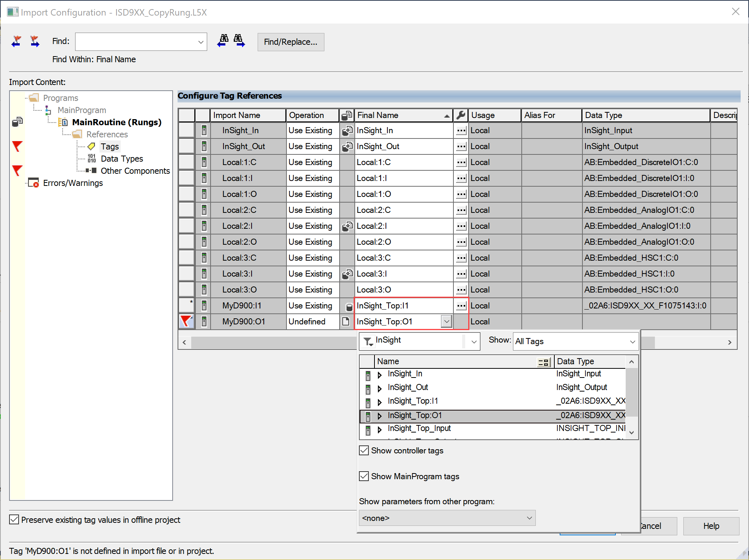
Task: Click the find next binoculars icon
Action: [x=239, y=41]
